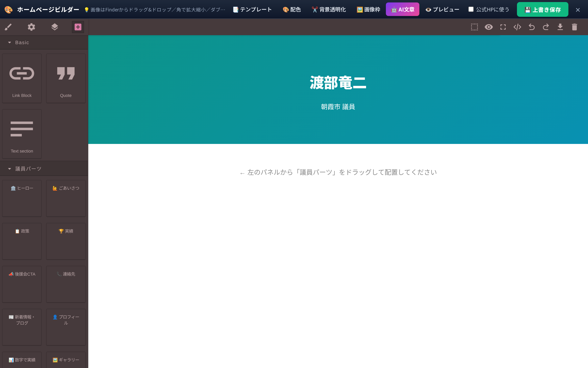Click the palette logo icon
588x368 pixels.
9,9
